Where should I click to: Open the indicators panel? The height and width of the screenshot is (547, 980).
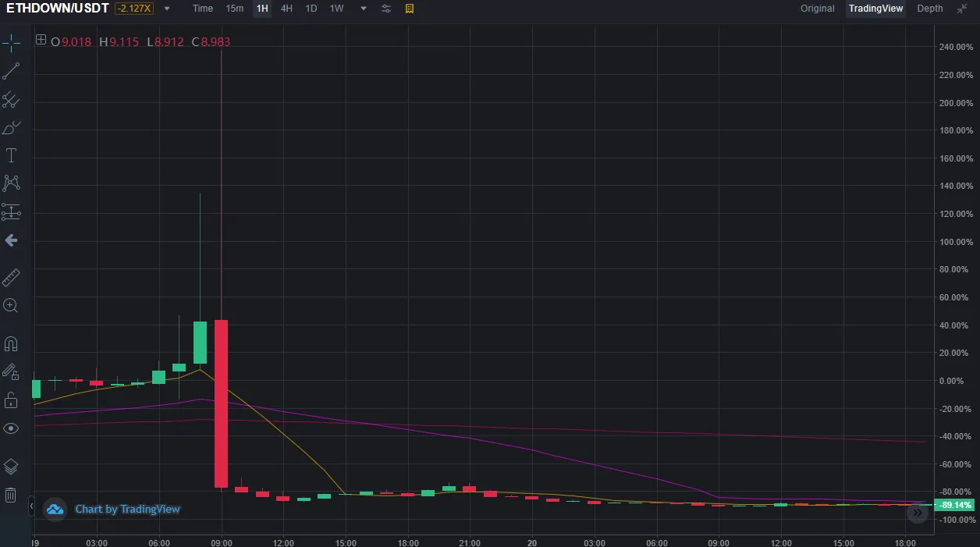point(409,9)
